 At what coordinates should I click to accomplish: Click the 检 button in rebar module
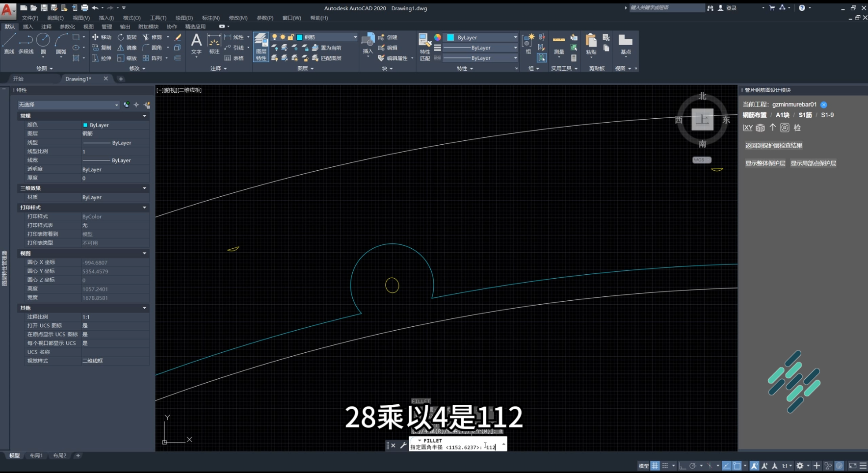pos(797,128)
